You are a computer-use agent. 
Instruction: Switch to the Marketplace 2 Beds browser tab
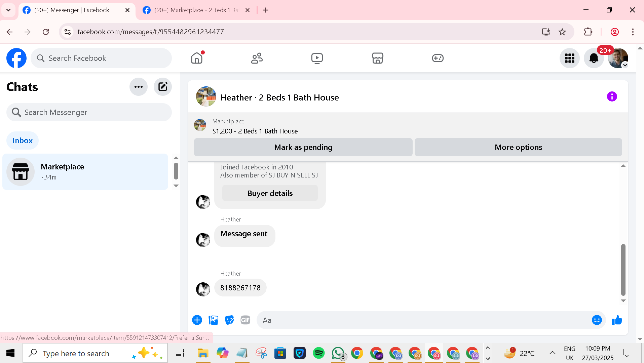[x=196, y=10]
